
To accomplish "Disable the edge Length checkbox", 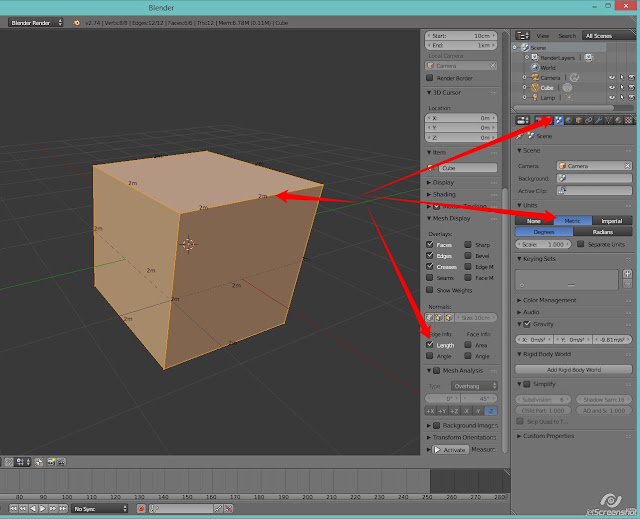I will [429, 345].
